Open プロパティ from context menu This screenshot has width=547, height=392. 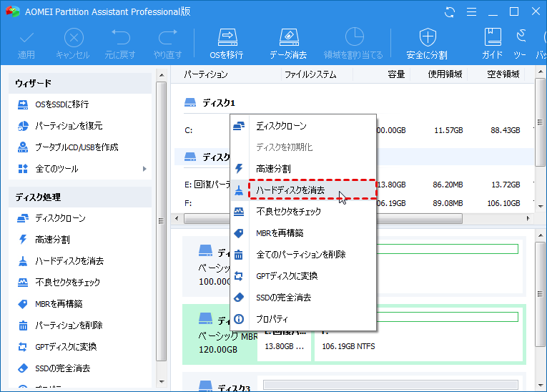point(303,319)
